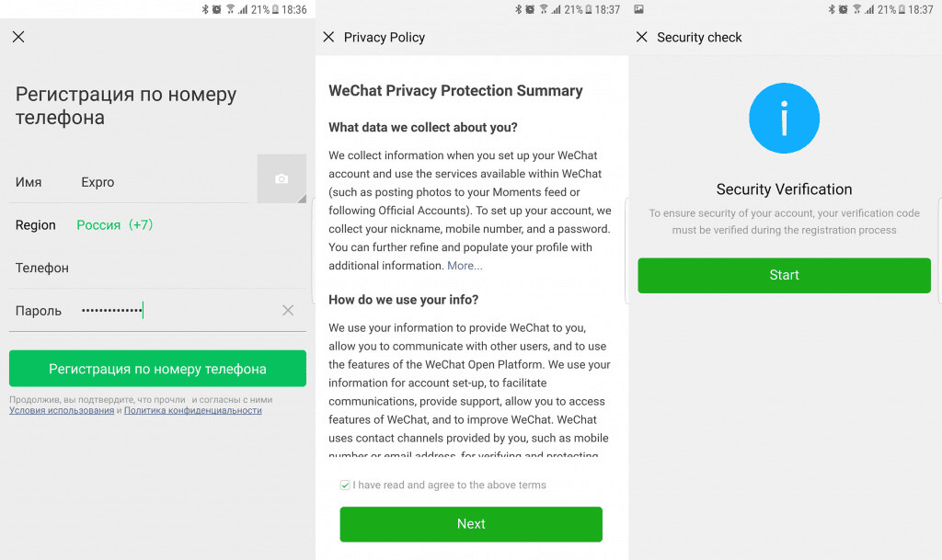Open the 'Политика конфиденциальности' link
This screenshot has width=942, height=560.
click(193, 410)
